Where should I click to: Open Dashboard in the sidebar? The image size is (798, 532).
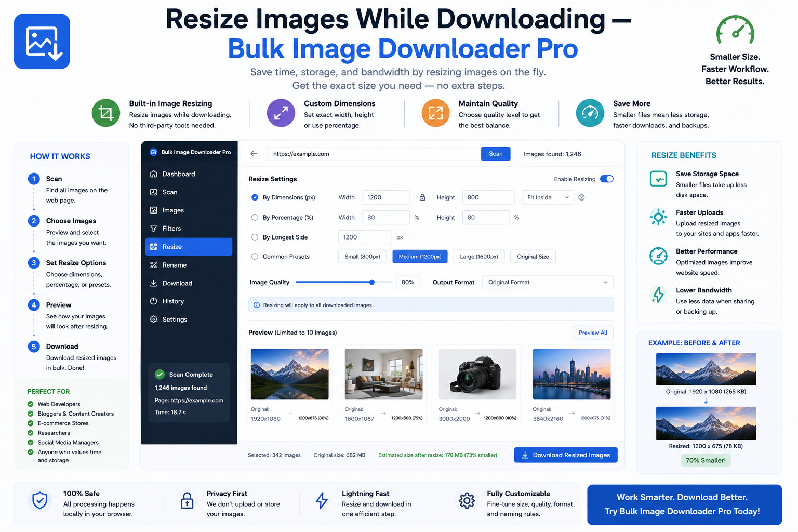tap(188, 174)
